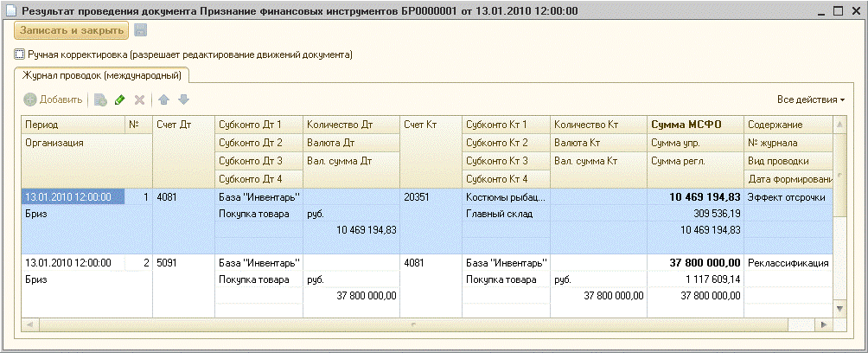868x353 pixels.
Task: Click the horizontal scrollbar left arrow
Action: point(29,324)
